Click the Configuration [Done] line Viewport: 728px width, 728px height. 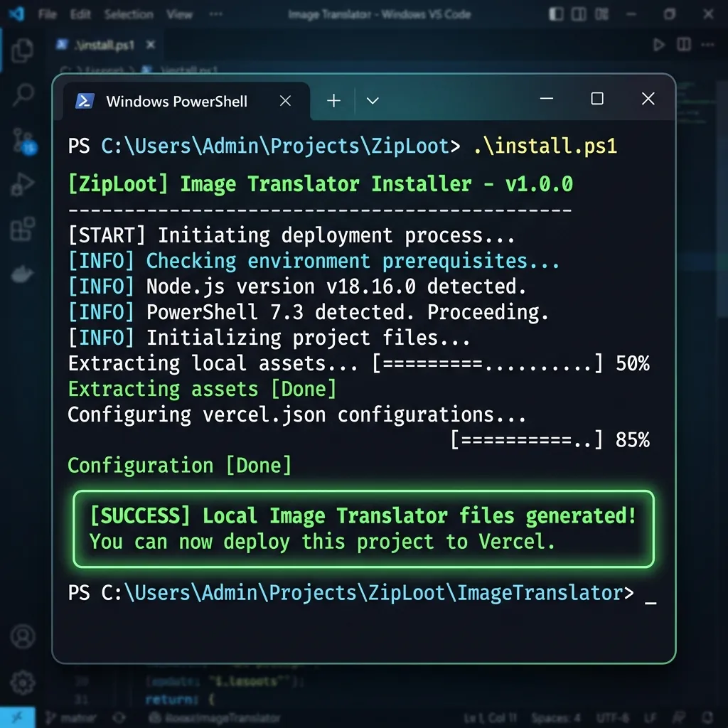tap(180, 466)
